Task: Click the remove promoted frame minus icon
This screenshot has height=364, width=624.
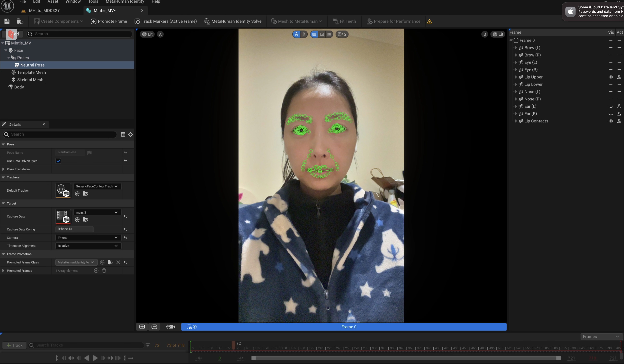Action: pyautogui.click(x=154, y=327)
